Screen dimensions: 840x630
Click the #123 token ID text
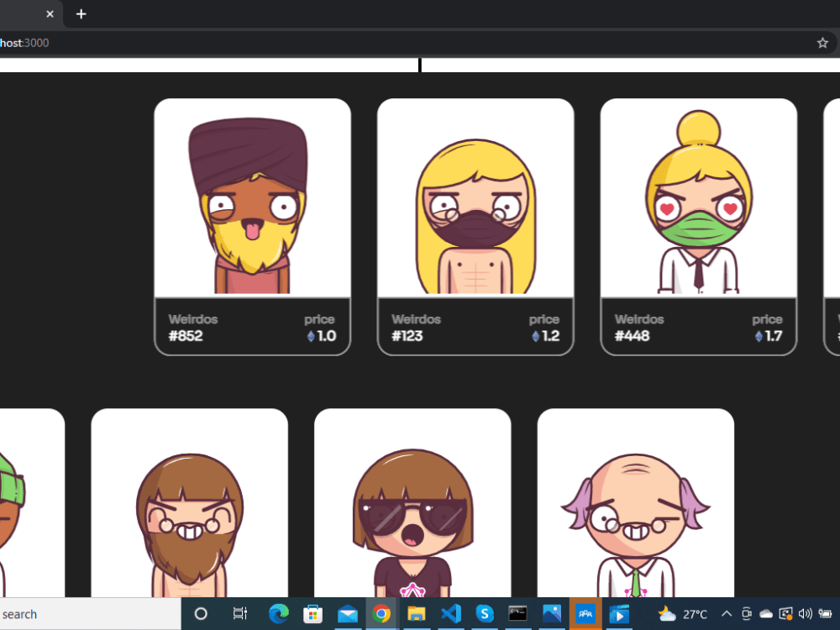[x=407, y=336]
